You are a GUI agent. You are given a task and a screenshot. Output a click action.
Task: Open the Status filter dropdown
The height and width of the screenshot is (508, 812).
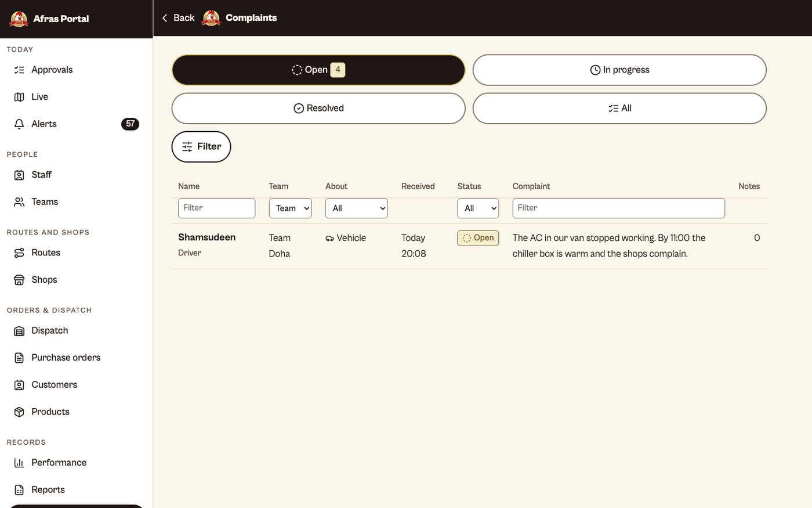[478, 208]
